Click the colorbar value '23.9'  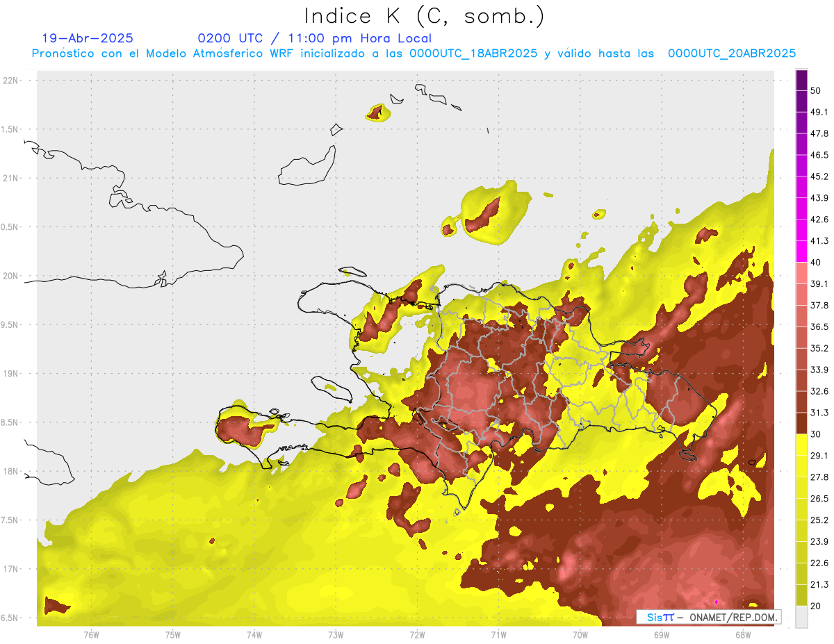[819, 541]
